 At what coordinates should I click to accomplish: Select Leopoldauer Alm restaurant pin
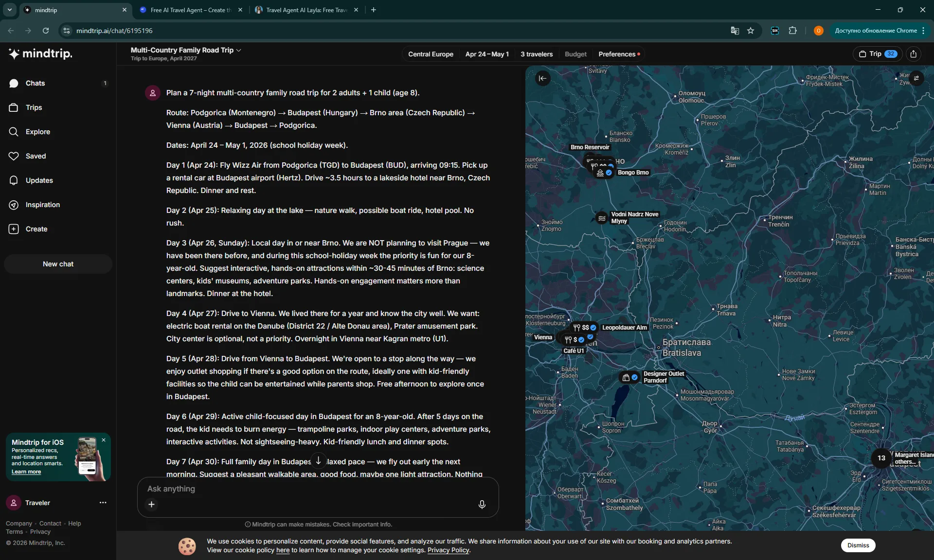[x=585, y=328]
